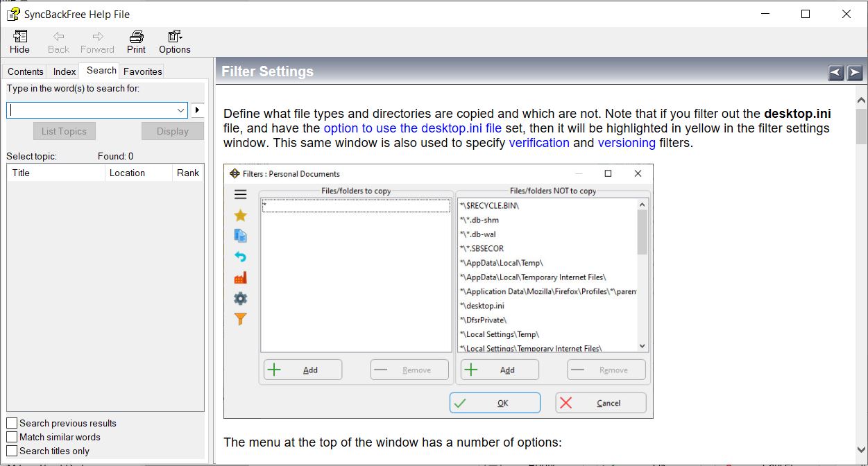This screenshot has width=868, height=466.
Task: Select the Search tab
Action: [101, 70]
